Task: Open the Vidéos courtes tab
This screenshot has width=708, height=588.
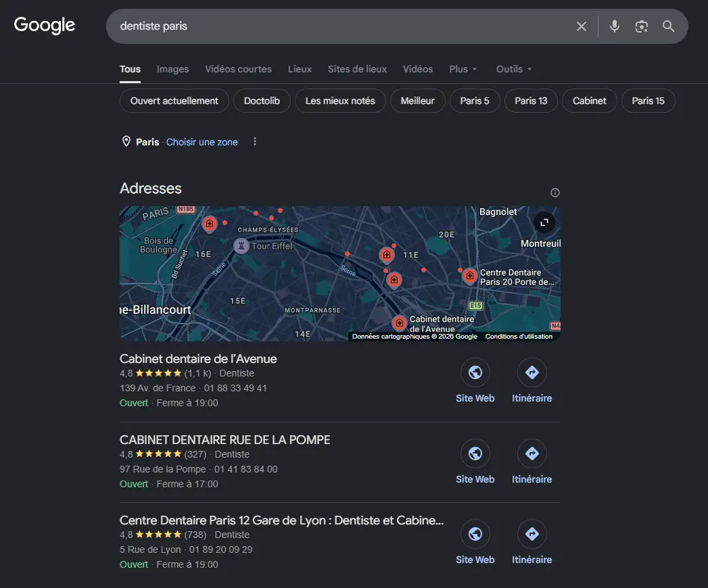Action: pyautogui.click(x=239, y=69)
